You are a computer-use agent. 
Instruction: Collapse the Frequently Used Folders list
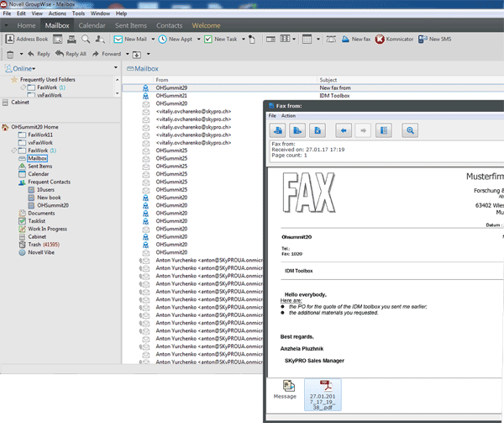coord(118,79)
